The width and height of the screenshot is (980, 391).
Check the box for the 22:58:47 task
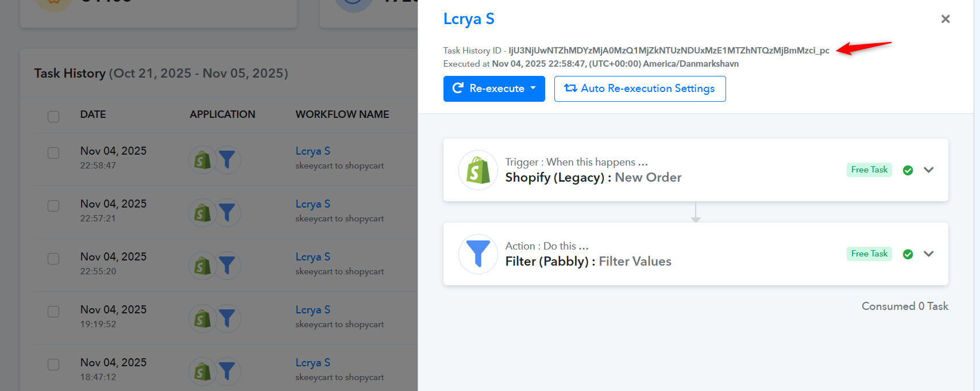53,153
